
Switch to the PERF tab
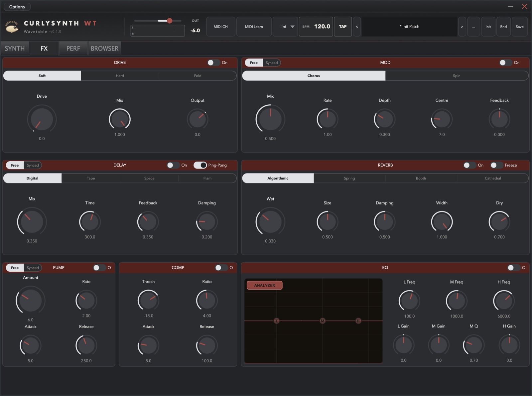tap(73, 49)
